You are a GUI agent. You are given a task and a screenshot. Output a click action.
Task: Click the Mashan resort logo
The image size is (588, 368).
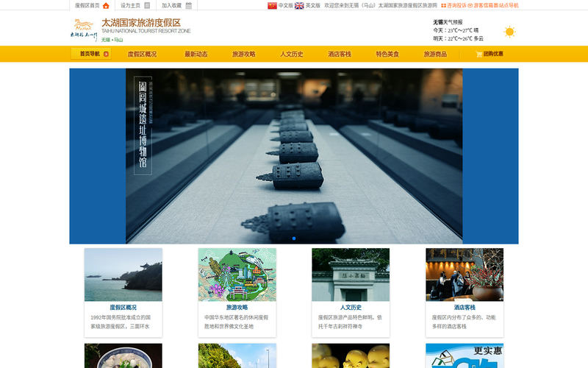click(84, 30)
